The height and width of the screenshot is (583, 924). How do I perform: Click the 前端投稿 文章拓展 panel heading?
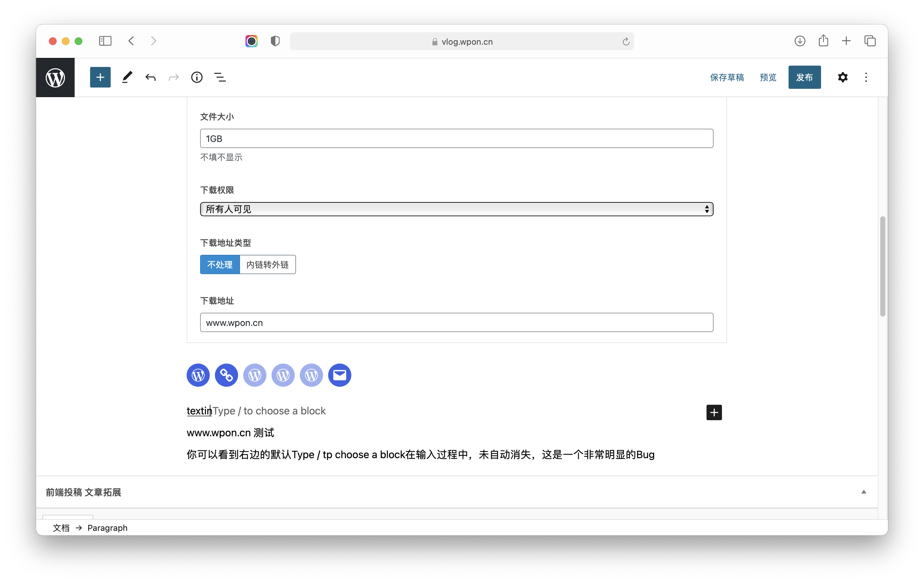(x=83, y=492)
